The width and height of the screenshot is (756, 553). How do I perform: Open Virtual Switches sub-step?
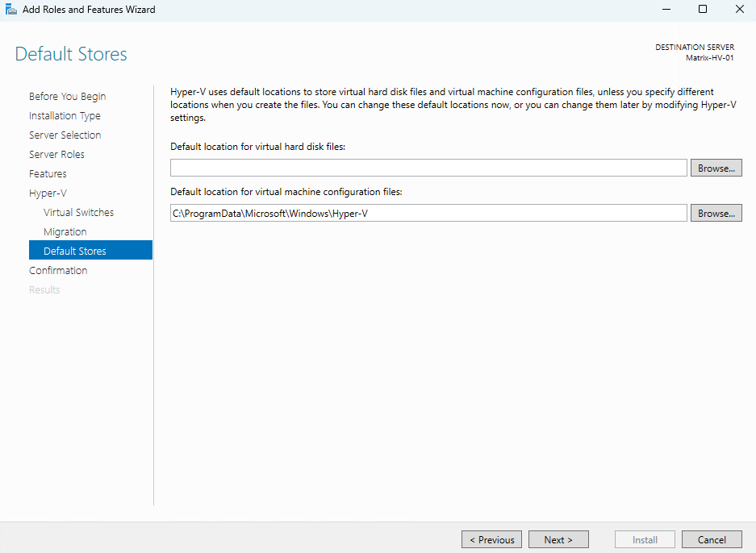[78, 213]
